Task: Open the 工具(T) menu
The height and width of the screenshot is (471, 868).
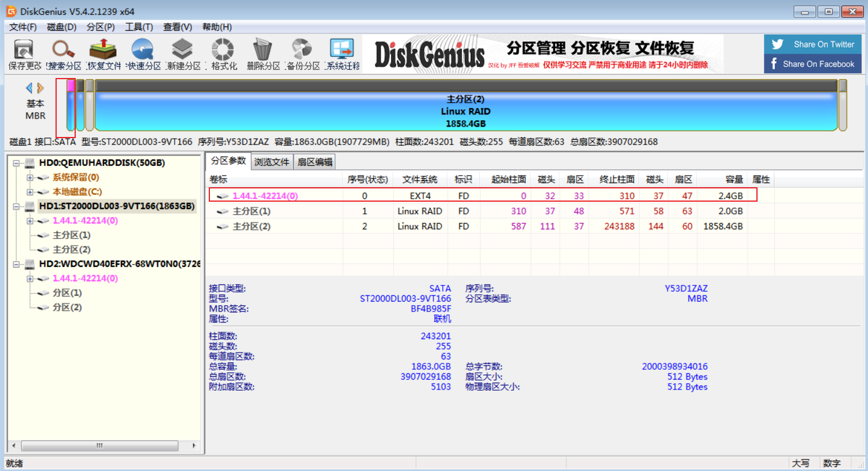Action: pos(139,27)
